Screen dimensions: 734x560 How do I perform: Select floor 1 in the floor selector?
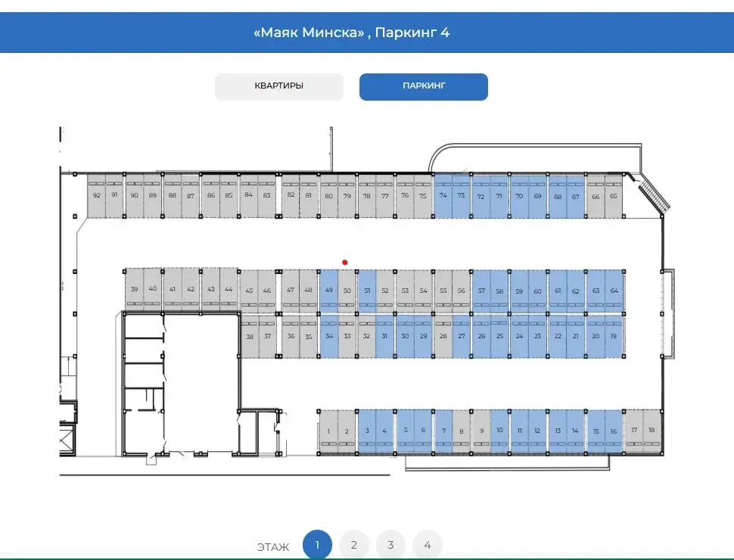pos(317,545)
